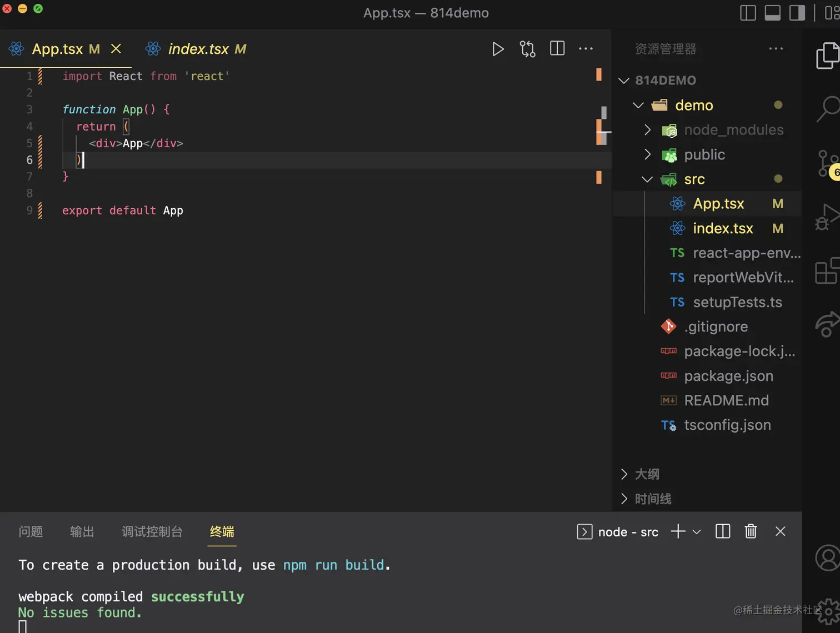Open the Manage gear settings icon
840x633 pixels.
(x=828, y=611)
